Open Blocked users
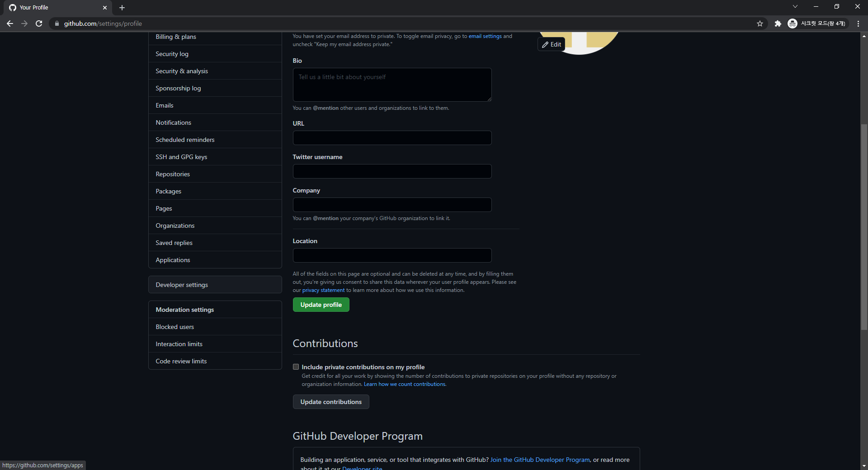The image size is (868, 470). point(215,327)
